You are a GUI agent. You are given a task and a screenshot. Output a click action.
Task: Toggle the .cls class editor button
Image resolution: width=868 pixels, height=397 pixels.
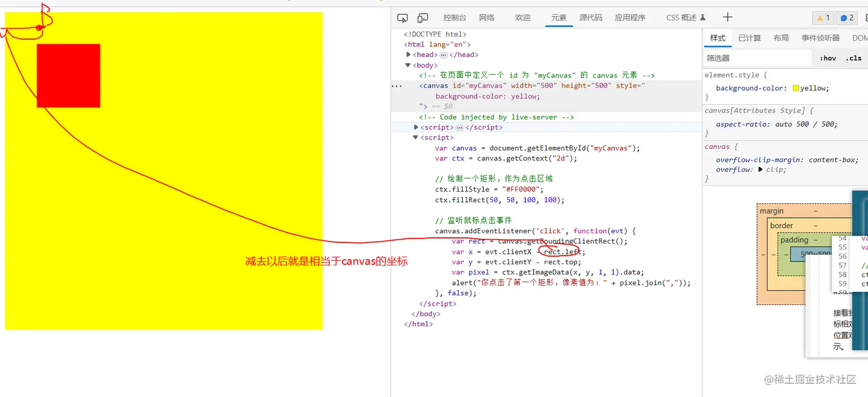pyautogui.click(x=854, y=58)
